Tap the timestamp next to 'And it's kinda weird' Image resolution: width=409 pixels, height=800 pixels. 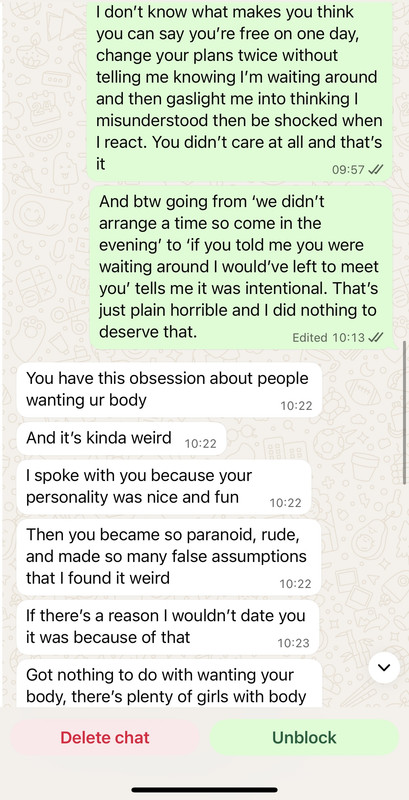click(200, 444)
